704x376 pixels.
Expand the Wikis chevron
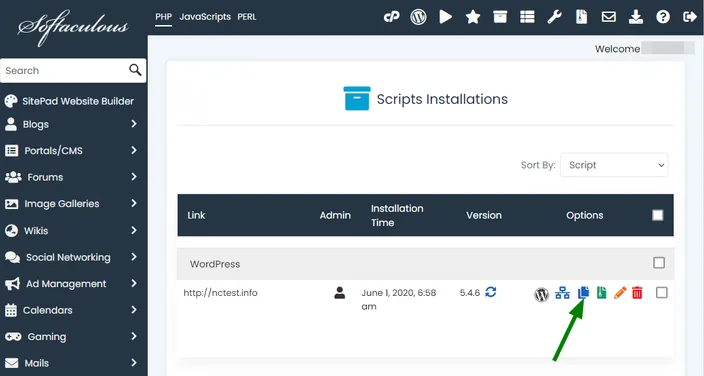(134, 230)
